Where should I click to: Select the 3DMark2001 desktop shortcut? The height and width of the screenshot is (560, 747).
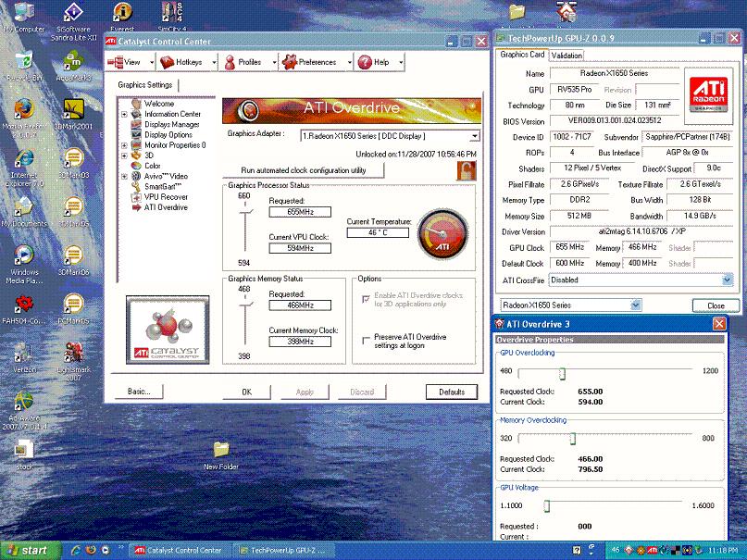point(73,115)
